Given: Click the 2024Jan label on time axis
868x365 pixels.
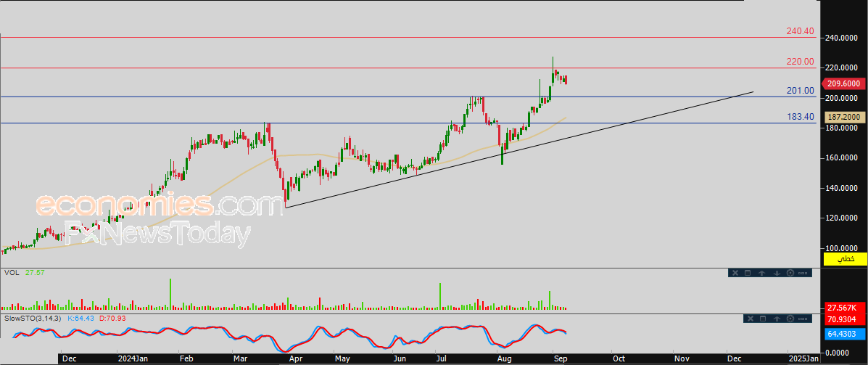Looking at the screenshot, I should click(133, 359).
